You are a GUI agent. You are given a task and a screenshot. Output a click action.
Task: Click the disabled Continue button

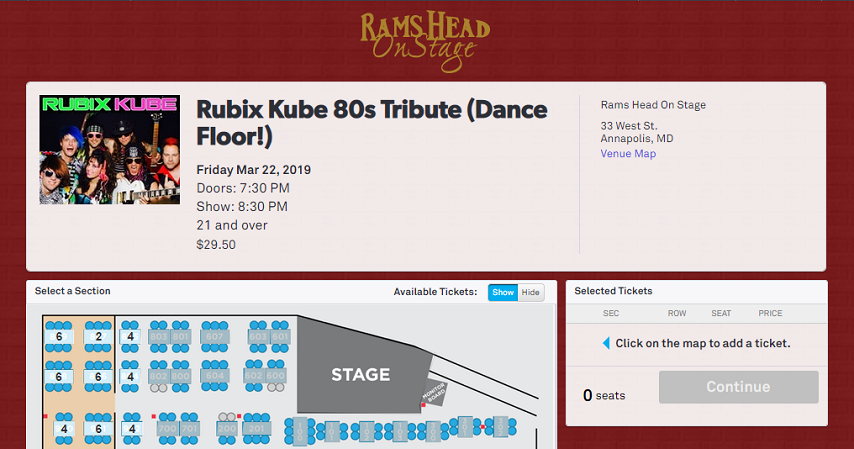pyautogui.click(x=739, y=387)
